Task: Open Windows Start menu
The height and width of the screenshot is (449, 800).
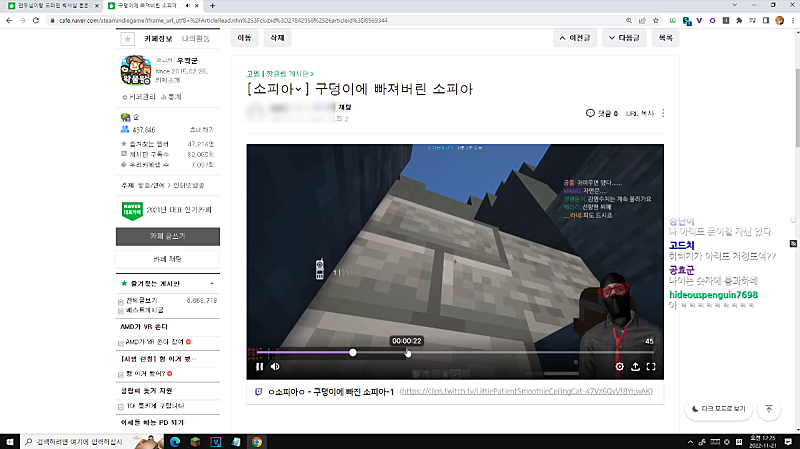Action: (10, 442)
